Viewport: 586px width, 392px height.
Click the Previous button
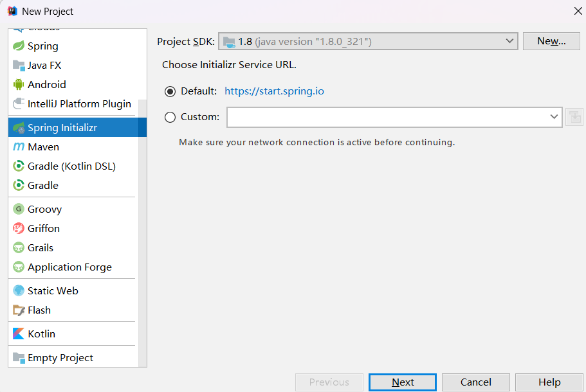[x=329, y=382]
